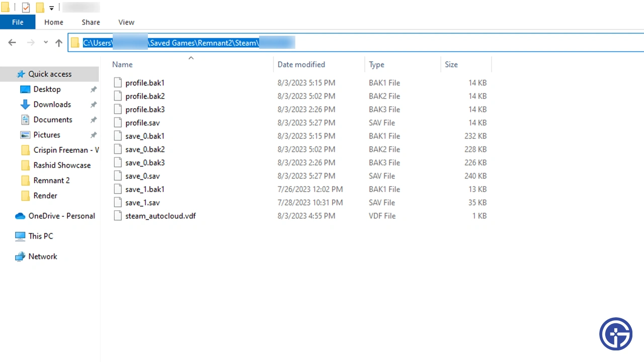Open the recent locations dropdown arrow

click(46, 43)
